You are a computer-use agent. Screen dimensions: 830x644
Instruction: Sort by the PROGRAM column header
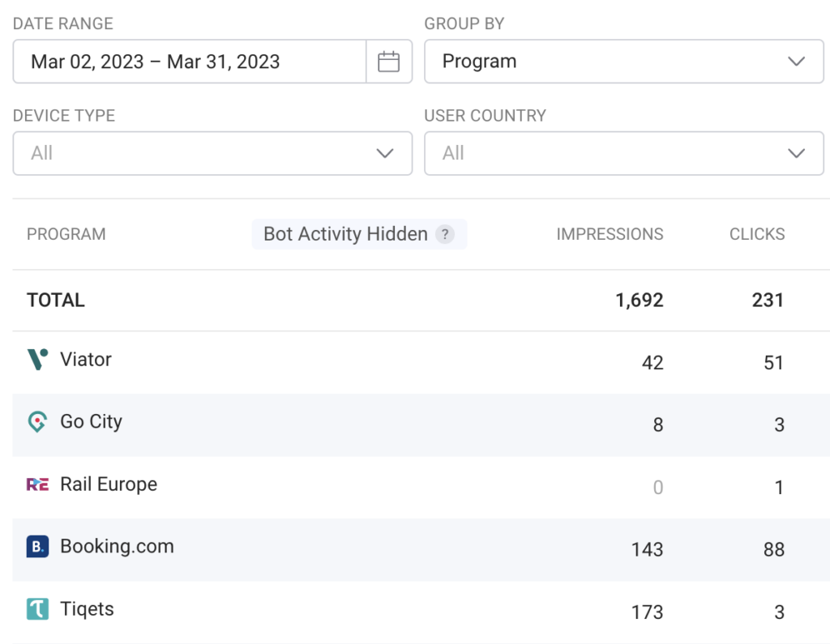click(66, 234)
